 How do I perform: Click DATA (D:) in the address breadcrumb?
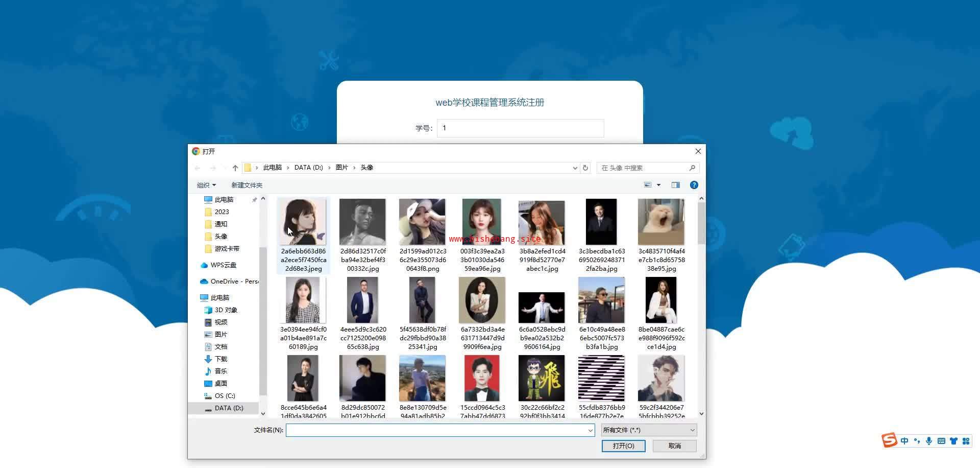[x=308, y=168]
